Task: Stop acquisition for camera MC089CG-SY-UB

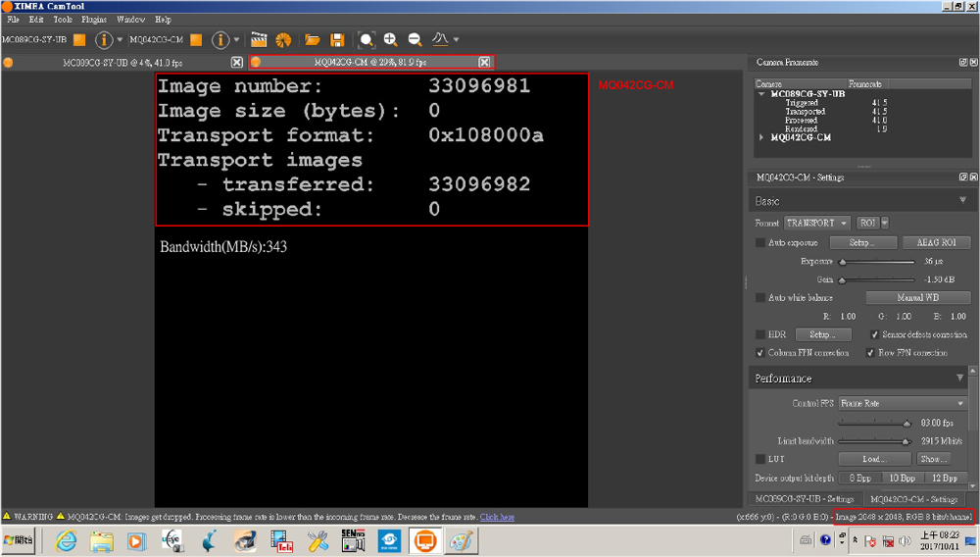Action: [x=79, y=40]
